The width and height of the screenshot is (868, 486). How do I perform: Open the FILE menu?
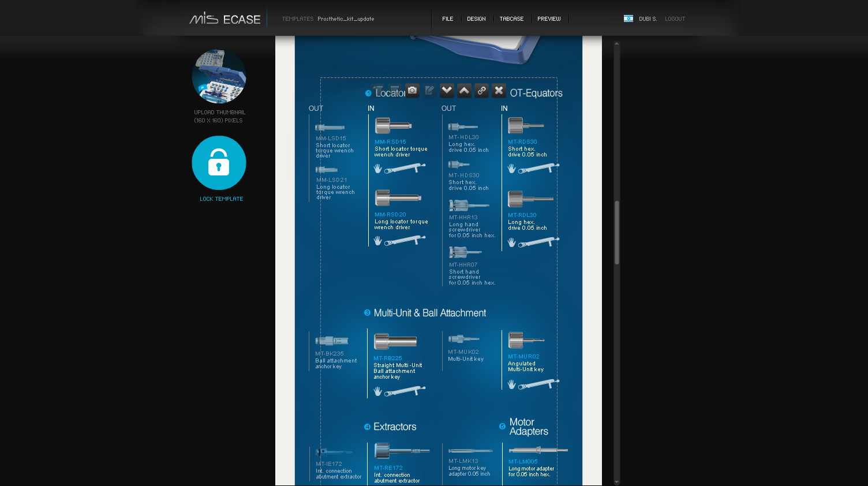pos(448,19)
